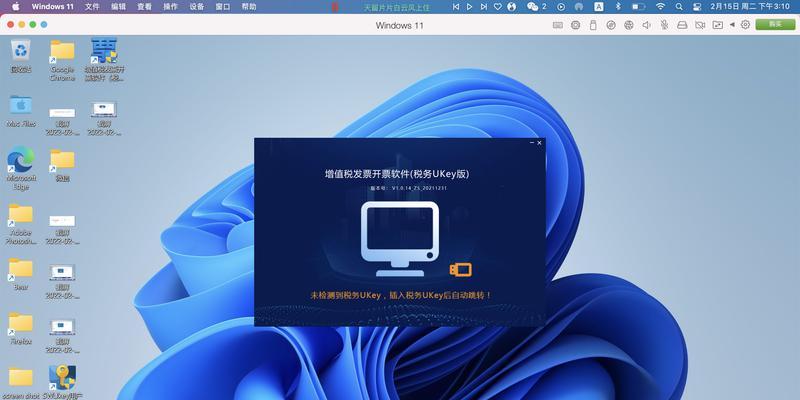800x400 pixels.
Task: Like the current song with heart icon
Action: coord(498,7)
